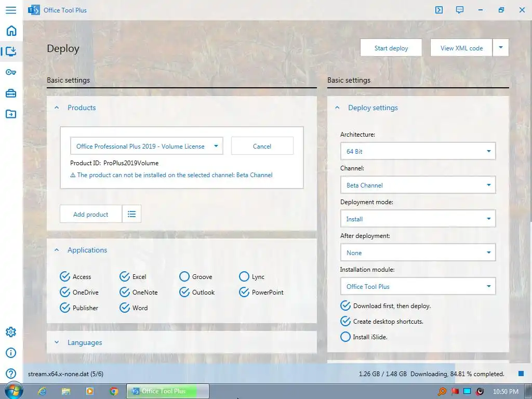Uncheck the Access application
This screenshot has width=532, height=399.
coord(65,276)
